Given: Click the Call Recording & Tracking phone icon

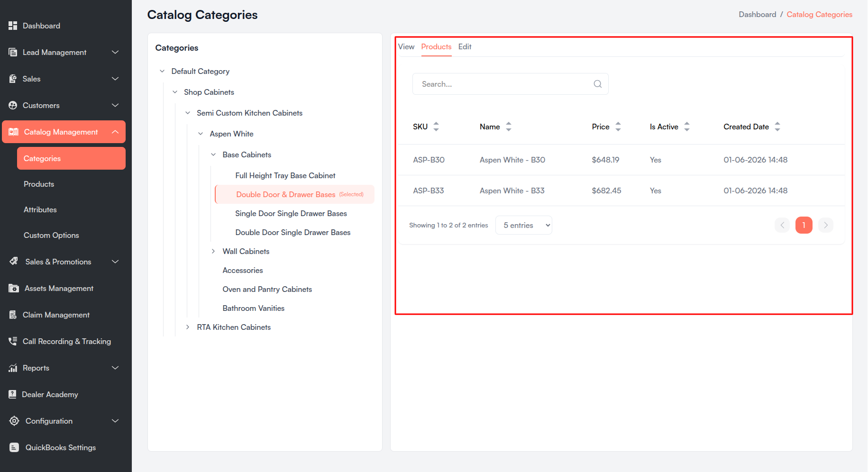Looking at the screenshot, I should point(13,341).
